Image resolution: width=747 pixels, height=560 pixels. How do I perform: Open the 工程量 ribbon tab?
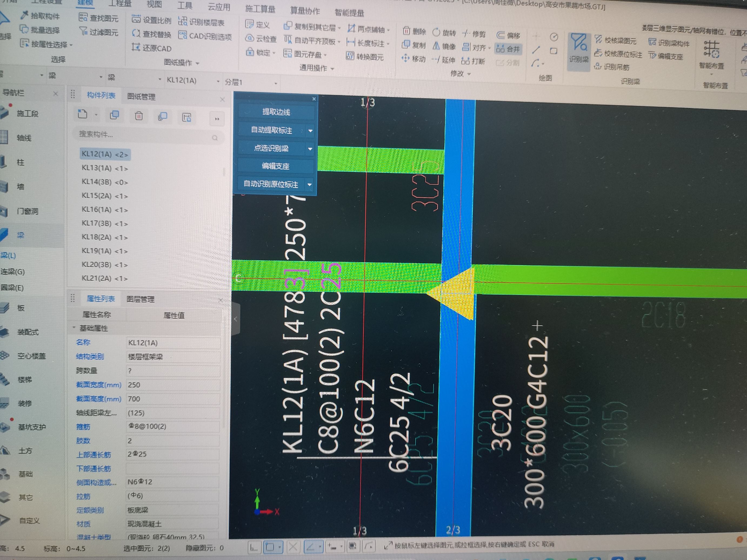119,4
